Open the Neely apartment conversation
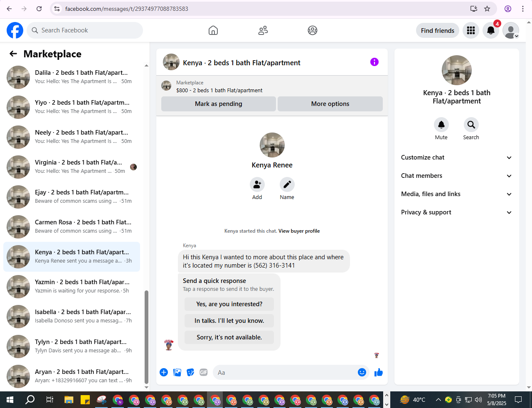The height and width of the screenshot is (408, 532). point(71,137)
